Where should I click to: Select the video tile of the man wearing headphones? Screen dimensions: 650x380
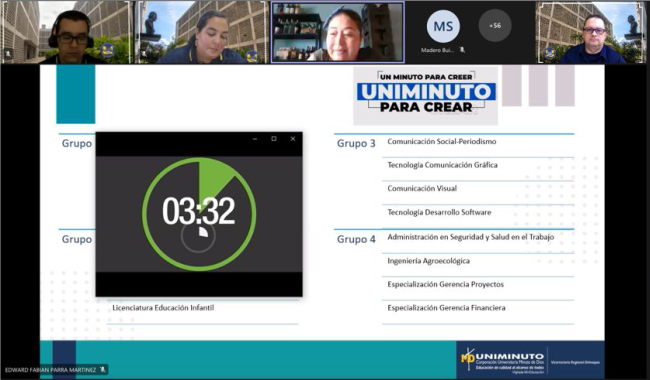point(67,32)
